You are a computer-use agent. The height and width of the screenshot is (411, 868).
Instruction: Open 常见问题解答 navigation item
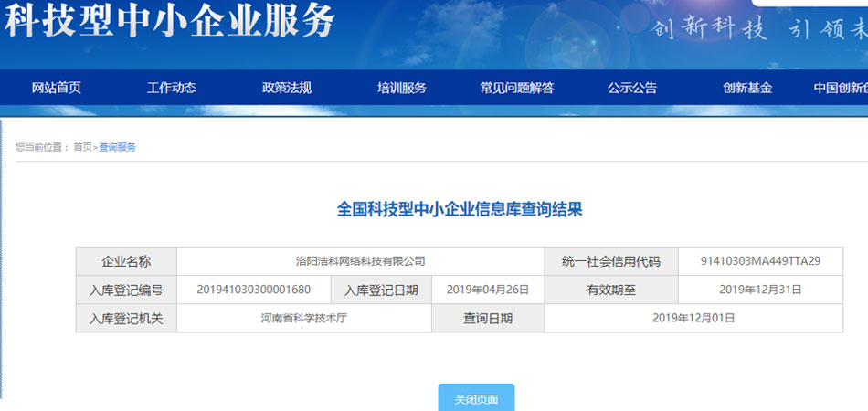tap(516, 88)
